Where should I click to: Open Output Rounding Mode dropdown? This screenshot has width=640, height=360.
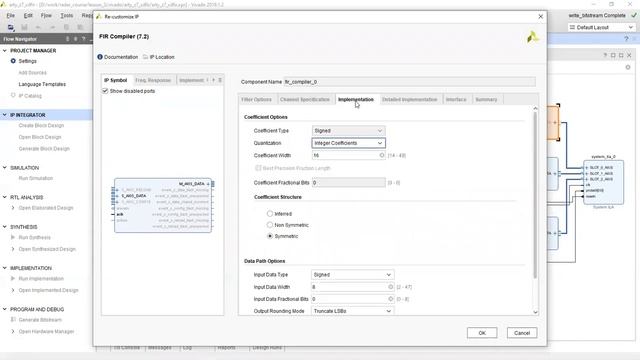pos(353,311)
